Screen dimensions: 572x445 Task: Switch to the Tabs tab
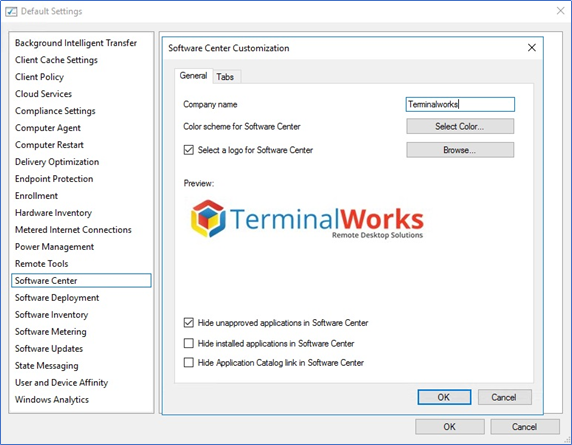point(225,77)
